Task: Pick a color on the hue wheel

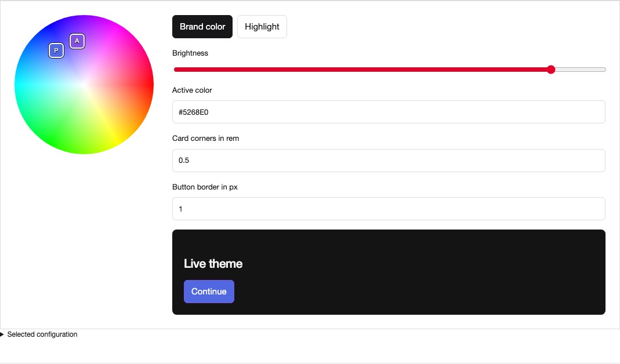Action: [84, 85]
